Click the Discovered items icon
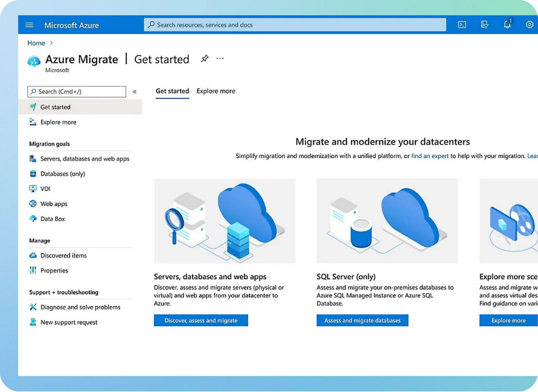This screenshot has width=538, height=392. [33, 255]
